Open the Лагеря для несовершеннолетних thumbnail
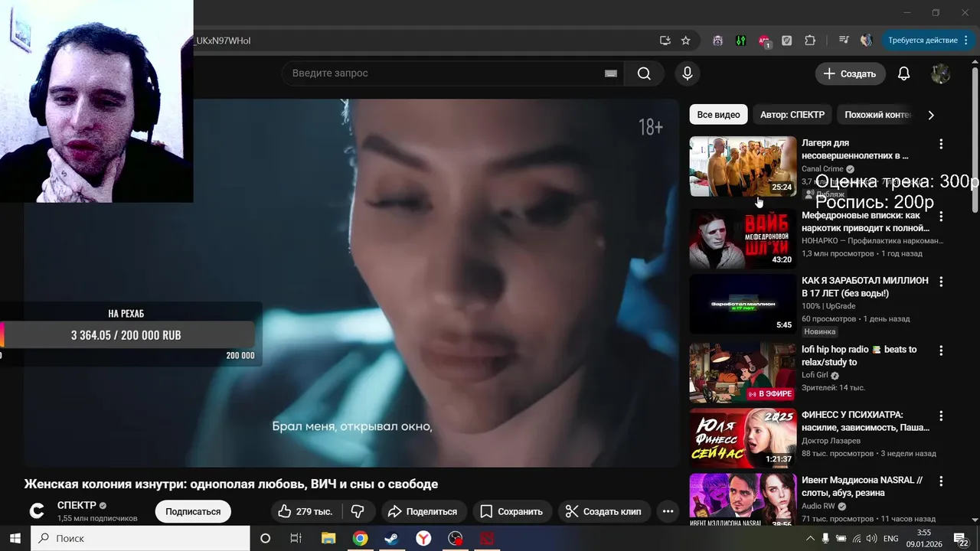980x551 pixels. click(x=743, y=166)
